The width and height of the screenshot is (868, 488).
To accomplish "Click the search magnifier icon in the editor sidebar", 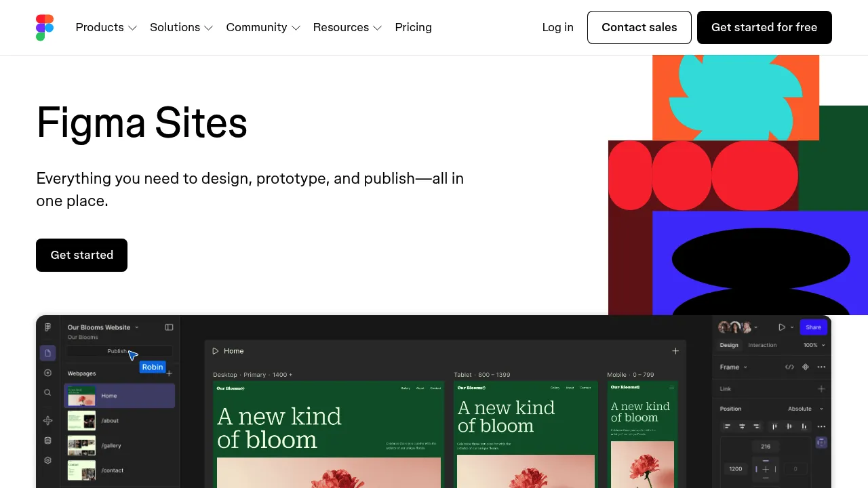I will [47, 392].
